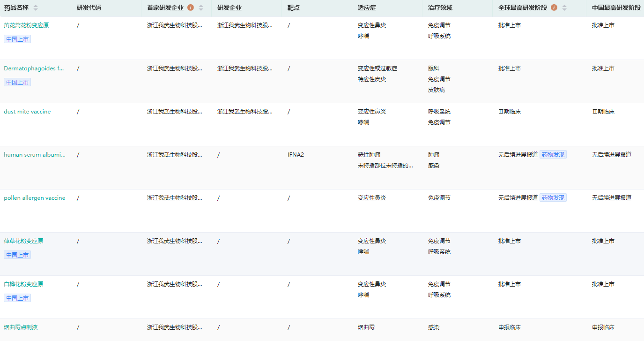
Task: Click the 中国上市 tag under 葎草花粉变应原
Action: [x=17, y=255]
